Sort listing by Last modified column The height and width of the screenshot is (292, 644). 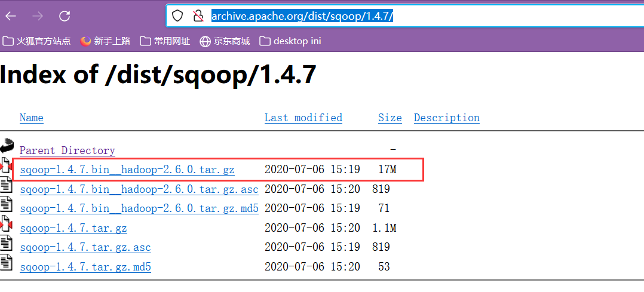[x=303, y=118]
